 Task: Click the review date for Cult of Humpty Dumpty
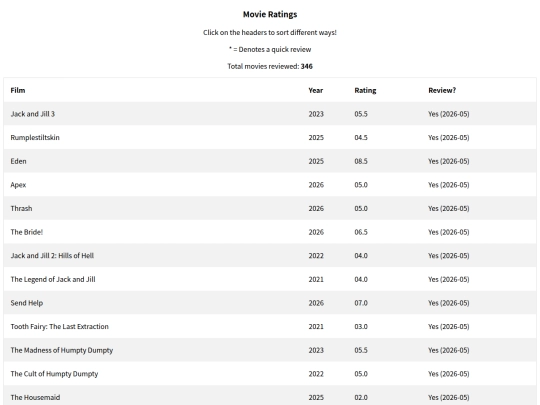pos(448,374)
